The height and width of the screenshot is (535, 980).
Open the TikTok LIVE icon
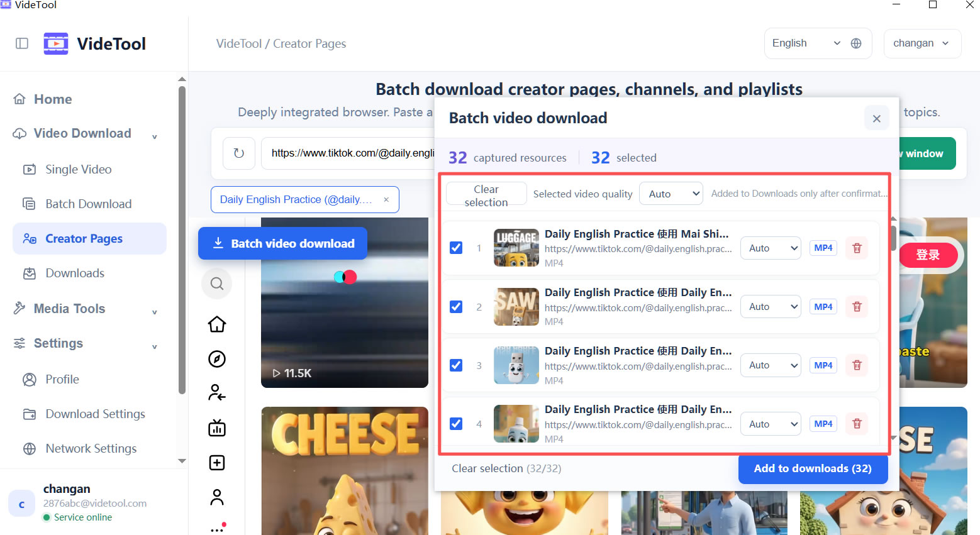pos(217,428)
